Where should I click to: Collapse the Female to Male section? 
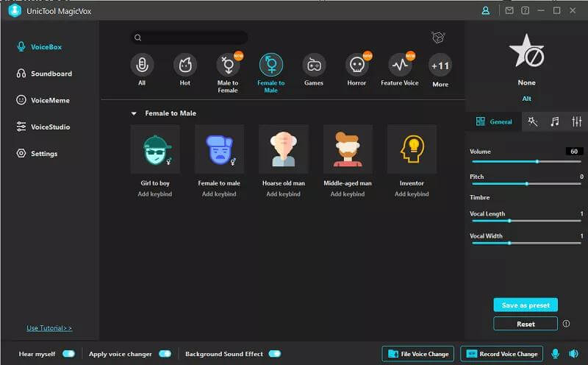134,113
